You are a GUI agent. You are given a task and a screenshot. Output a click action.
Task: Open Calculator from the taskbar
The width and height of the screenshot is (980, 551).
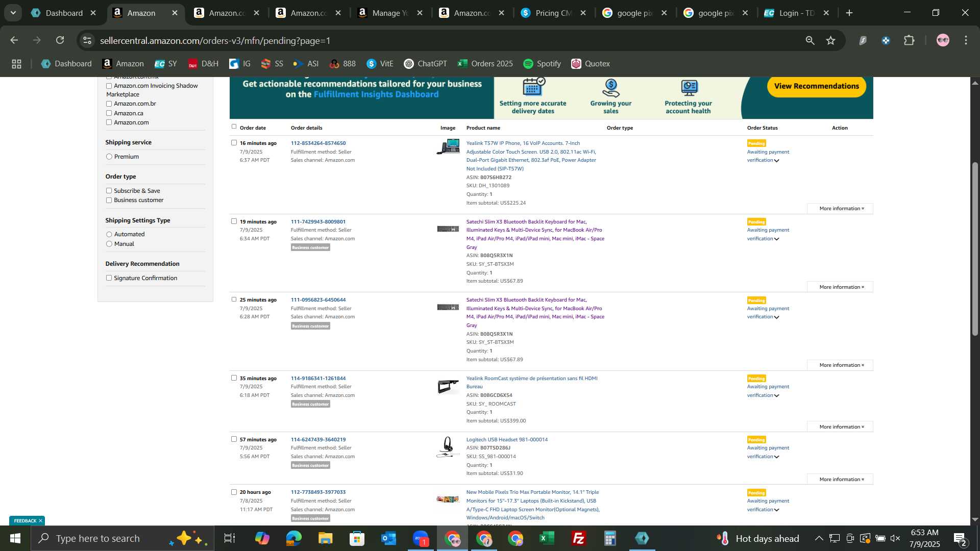point(610,538)
